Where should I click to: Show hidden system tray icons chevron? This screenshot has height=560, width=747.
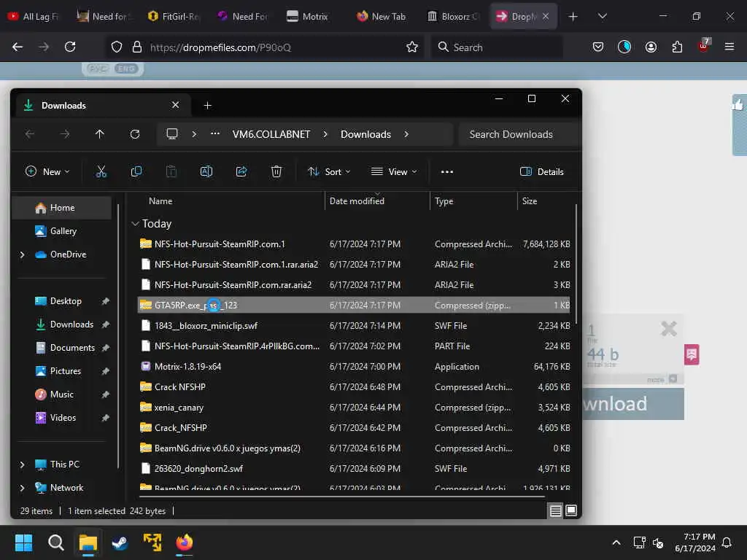[x=616, y=542]
